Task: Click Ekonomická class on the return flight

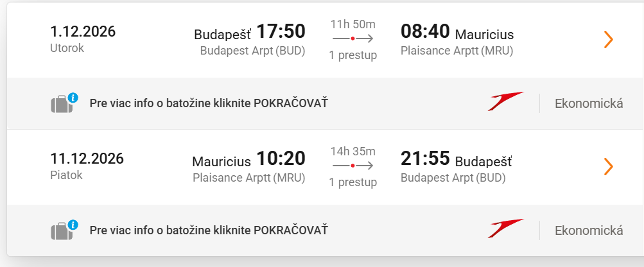Action: (x=589, y=230)
